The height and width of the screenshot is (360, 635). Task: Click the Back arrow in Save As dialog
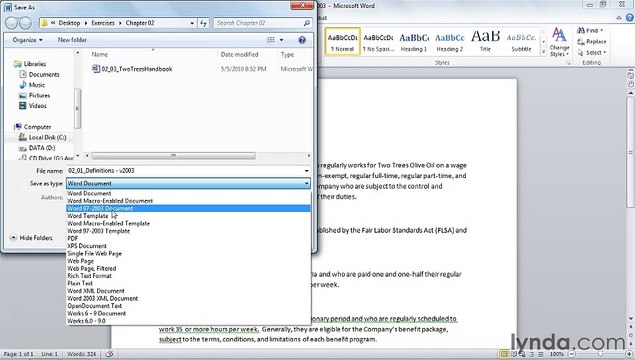11,23
